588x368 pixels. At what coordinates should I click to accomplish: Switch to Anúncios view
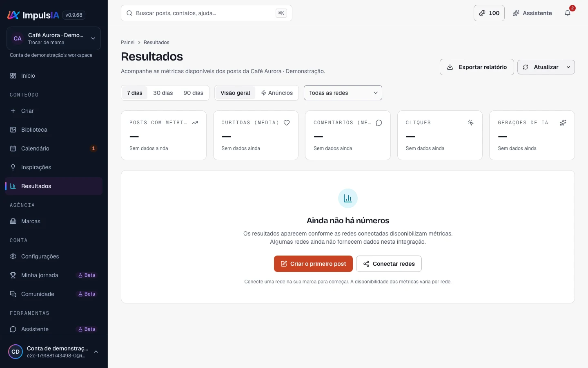click(x=277, y=93)
